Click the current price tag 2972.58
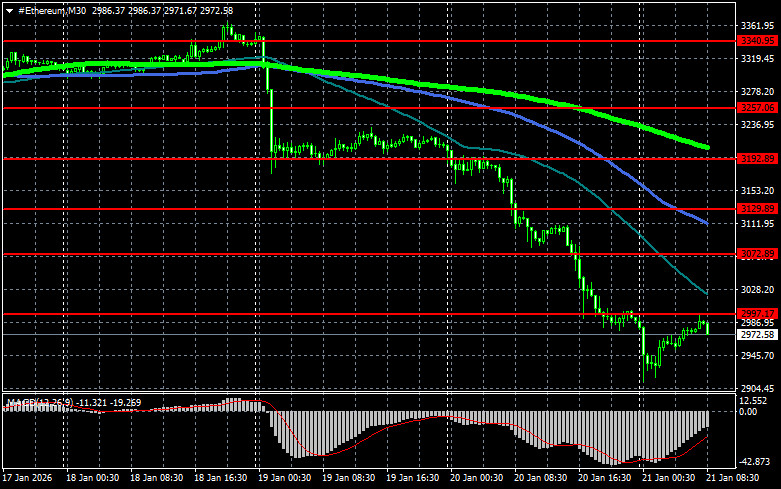Screen dimensions: 781x489 756,335
